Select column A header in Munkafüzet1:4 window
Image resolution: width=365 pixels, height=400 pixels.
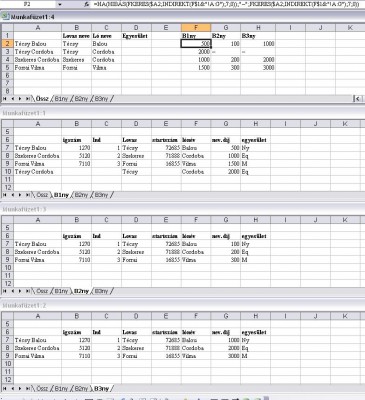point(38,28)
